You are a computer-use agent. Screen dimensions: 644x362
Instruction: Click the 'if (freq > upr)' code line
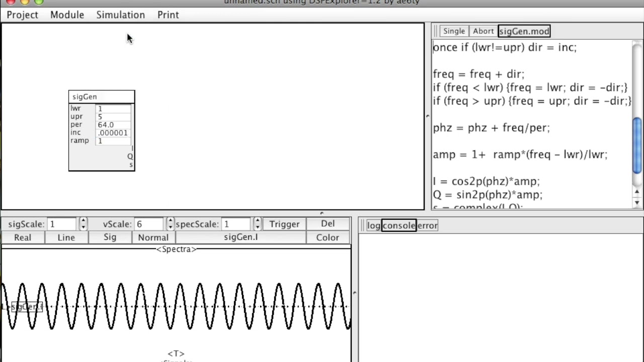coord(532,101)
